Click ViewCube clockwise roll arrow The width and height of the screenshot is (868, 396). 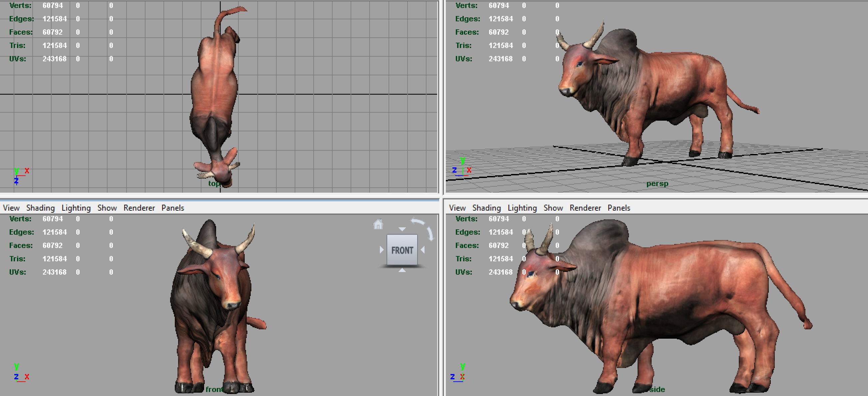tap(430, 234)
